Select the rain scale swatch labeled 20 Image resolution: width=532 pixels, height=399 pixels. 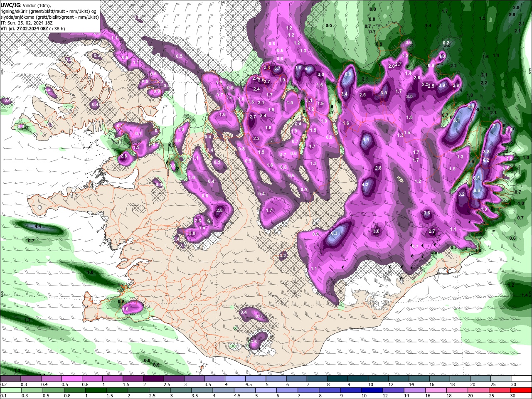[480, 390]
